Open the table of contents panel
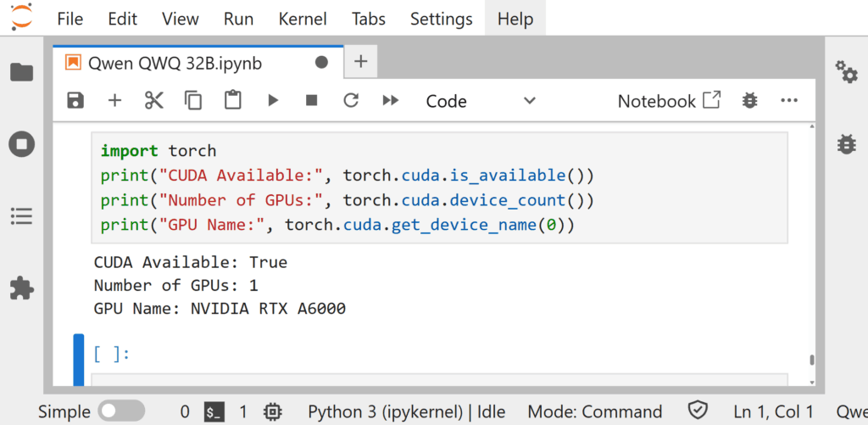This screenshot has height=425, width=868. (x=22, y=216)
